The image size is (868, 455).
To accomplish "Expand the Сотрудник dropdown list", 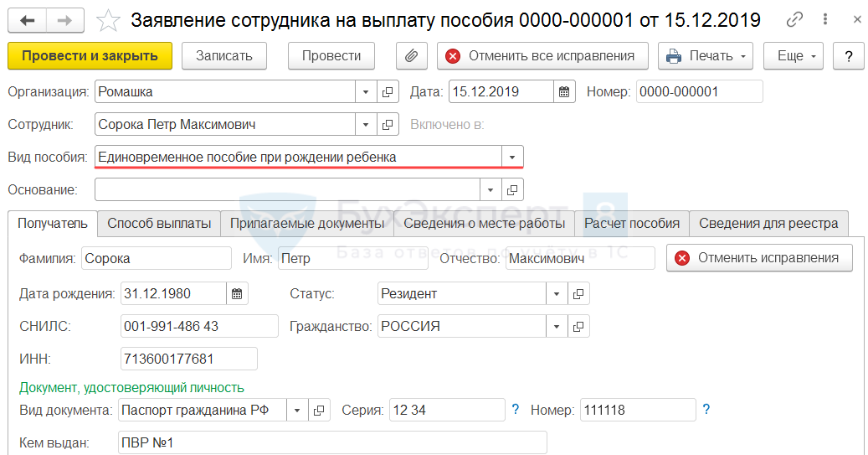I will click(366, 124).
